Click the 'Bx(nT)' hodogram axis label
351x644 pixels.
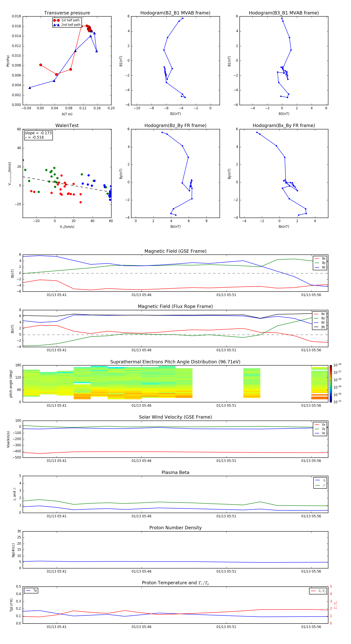[x=284, y=227]
